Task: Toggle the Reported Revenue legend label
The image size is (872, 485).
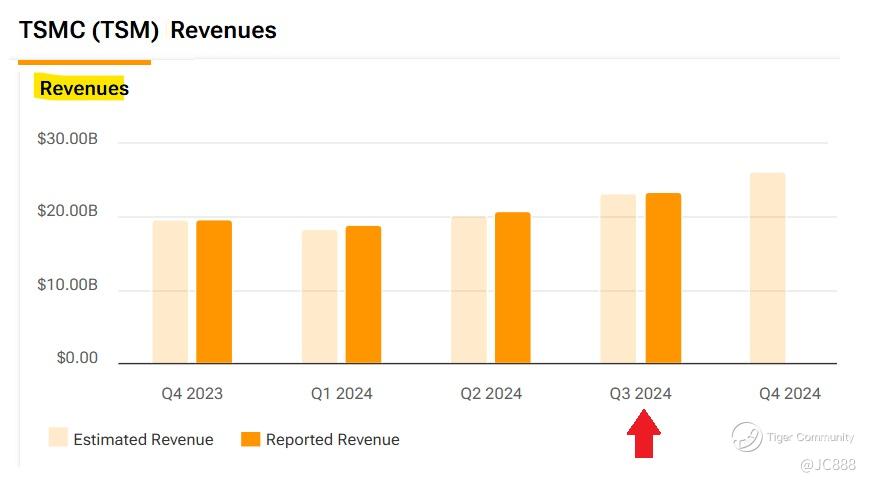Action: pos(333,439)
